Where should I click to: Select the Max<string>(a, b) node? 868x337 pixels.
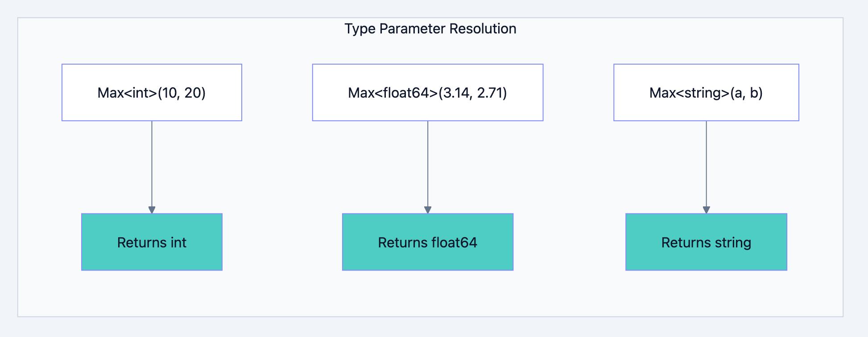pos(706,93)
